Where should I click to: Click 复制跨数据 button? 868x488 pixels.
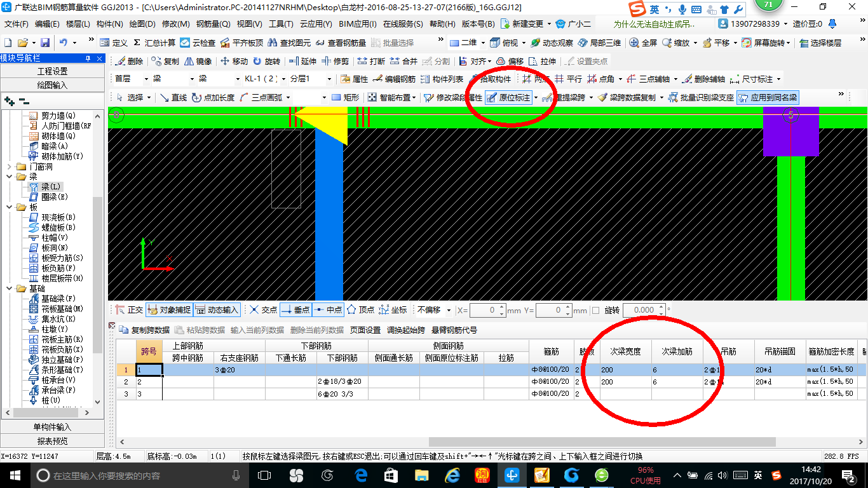coord(145,330)
